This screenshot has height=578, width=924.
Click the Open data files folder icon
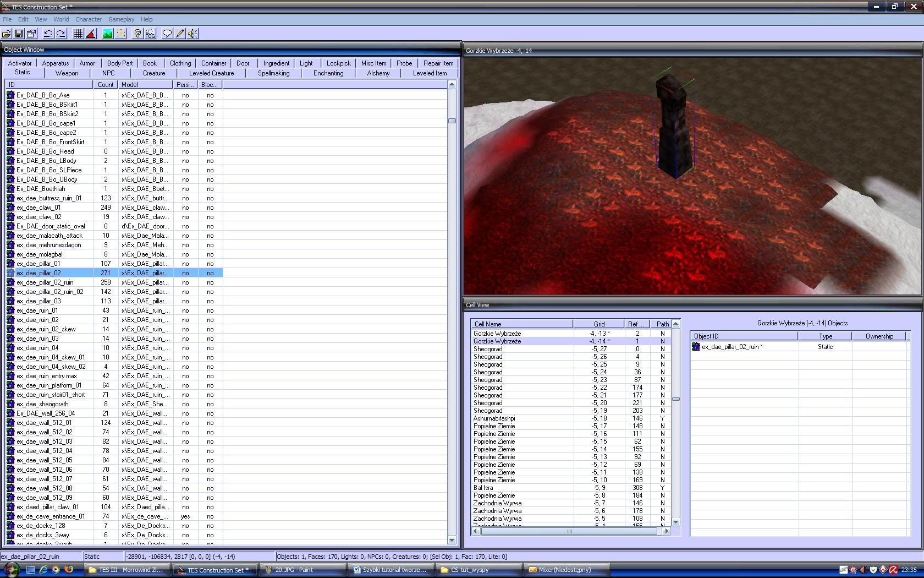[7, 34]
